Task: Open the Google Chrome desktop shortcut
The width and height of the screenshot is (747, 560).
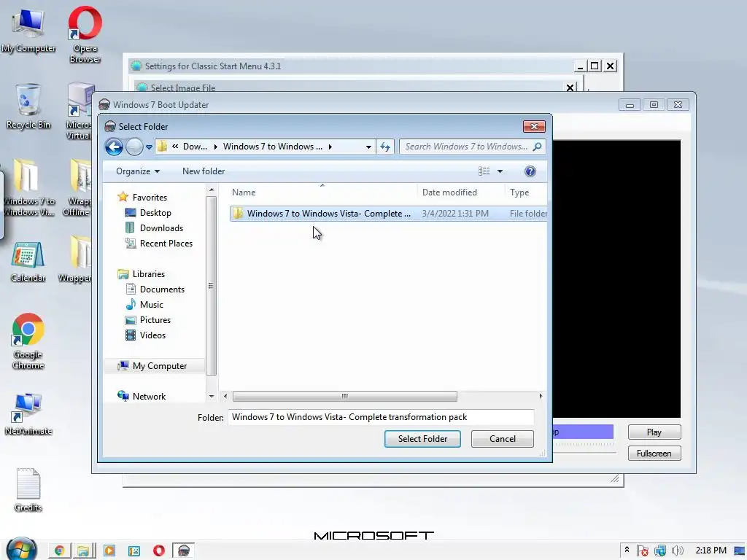Action: point(28,341)
